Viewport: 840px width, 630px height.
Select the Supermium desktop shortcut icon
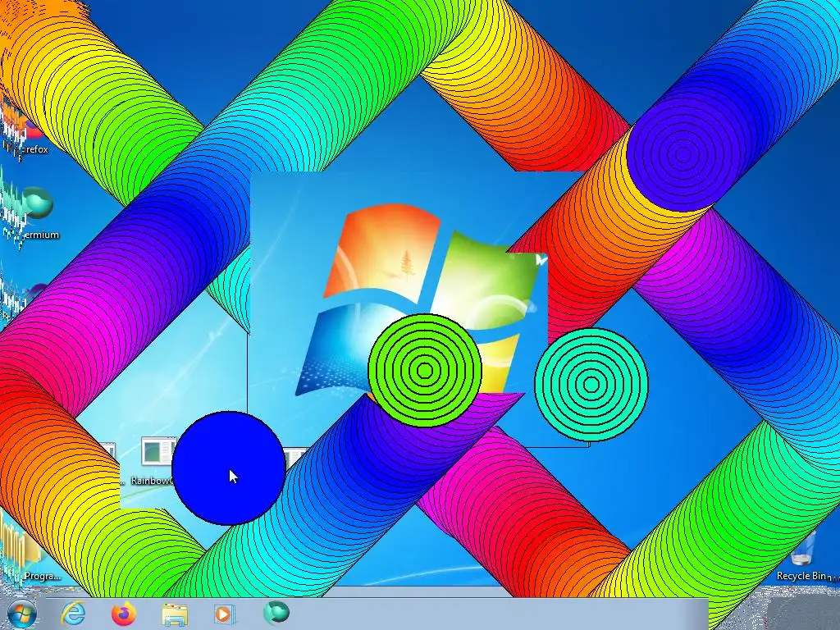pyautogui.click(x=38, y=203)
